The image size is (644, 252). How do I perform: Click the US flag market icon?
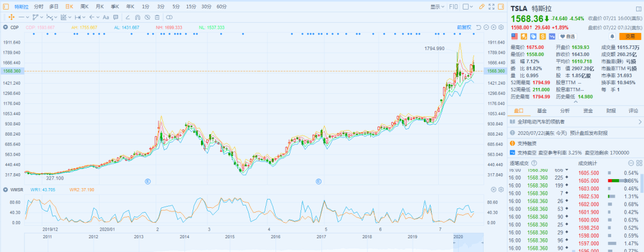(514, 36)
